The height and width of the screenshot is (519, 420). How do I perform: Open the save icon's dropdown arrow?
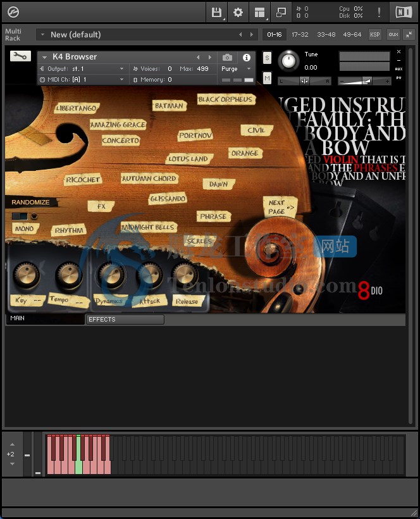224,19
